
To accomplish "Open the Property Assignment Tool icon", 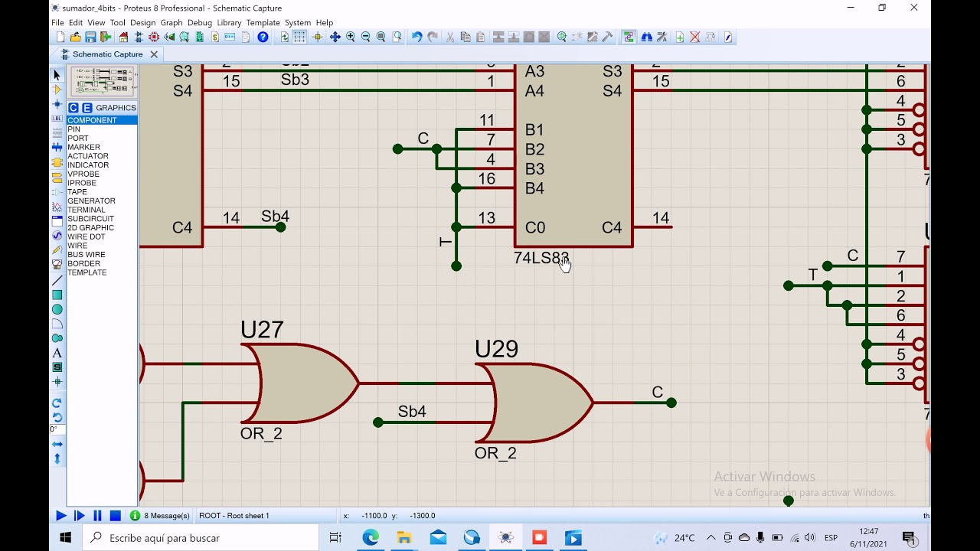I will (x=662, y=37).
